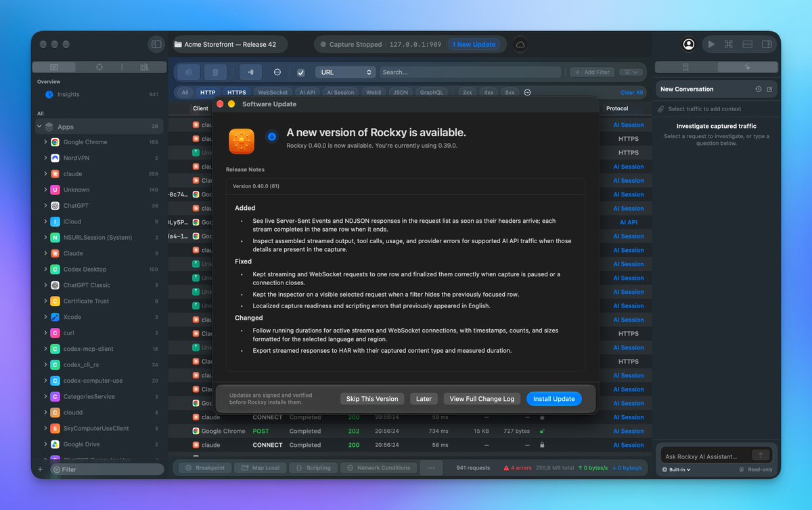Viewport: 812px width, 510px height.
Task: Click the command key icon in titlebar
Action: pyautogui.click(x=729, y=44)
